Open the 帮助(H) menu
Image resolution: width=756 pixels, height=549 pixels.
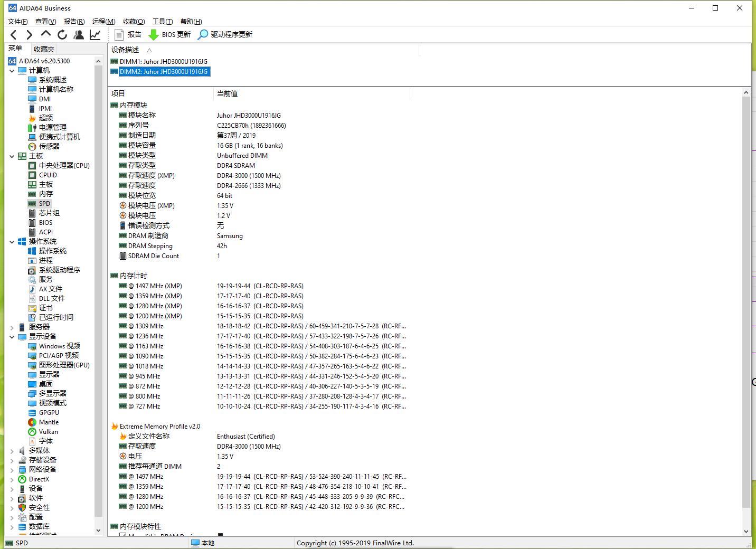point(191,22)
